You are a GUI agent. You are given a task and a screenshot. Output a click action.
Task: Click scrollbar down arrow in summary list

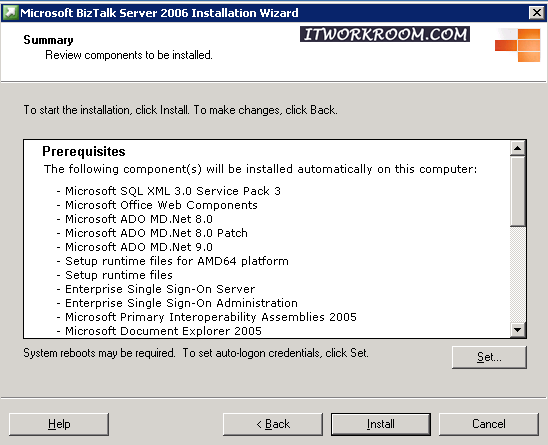click(518, 330)
